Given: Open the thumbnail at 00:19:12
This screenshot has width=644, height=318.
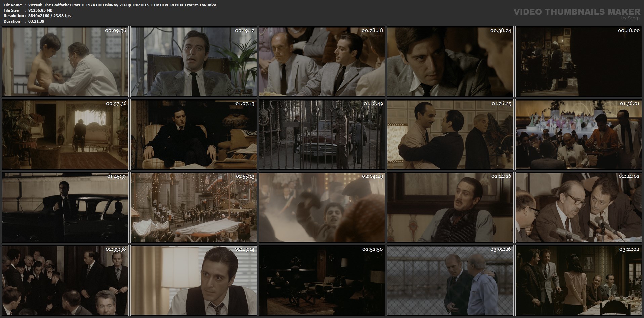Looking at the screenshot, I should (194, 62).
